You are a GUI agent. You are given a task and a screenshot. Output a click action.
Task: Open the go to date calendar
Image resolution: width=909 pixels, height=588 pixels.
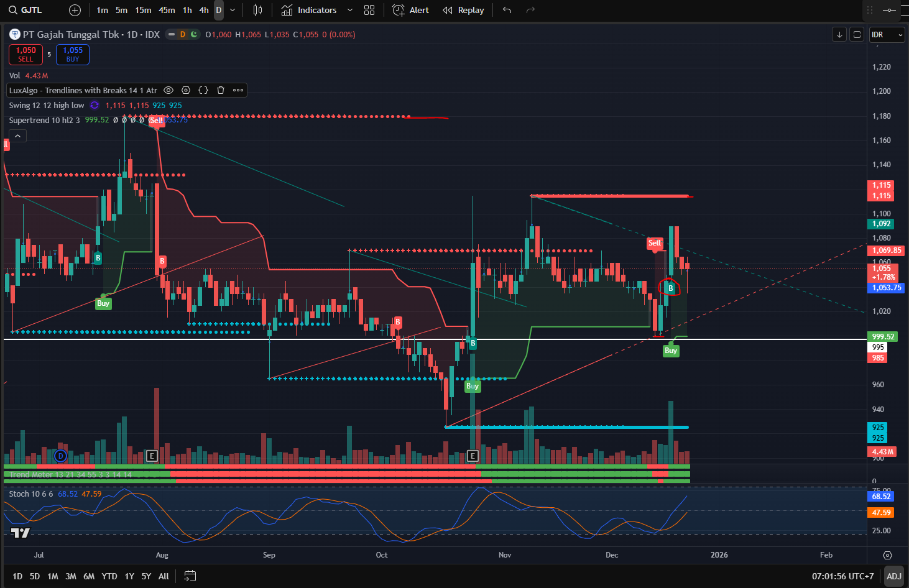click(190, 576)
